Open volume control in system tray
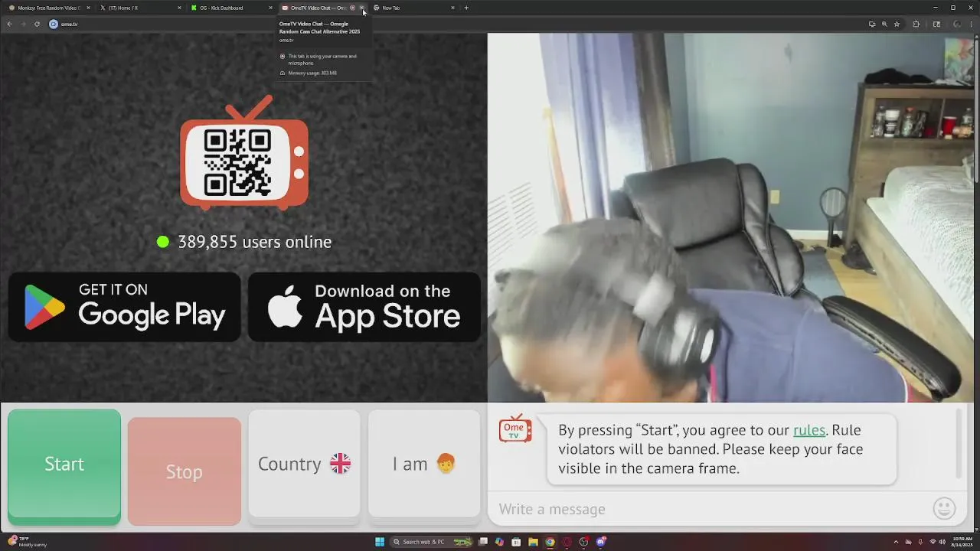980x551 pixels. (942, 542)
